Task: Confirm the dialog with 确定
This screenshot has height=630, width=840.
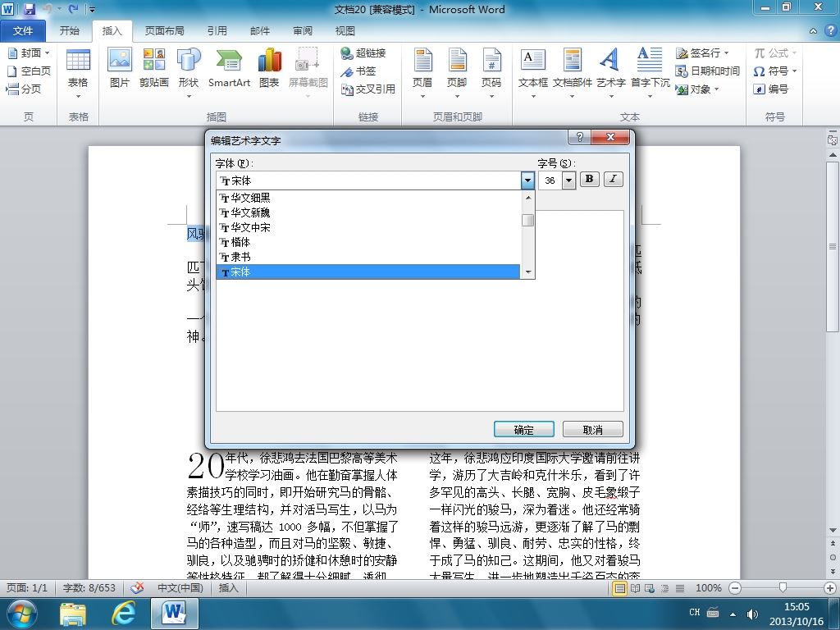Action: click(x=524, y=429)
